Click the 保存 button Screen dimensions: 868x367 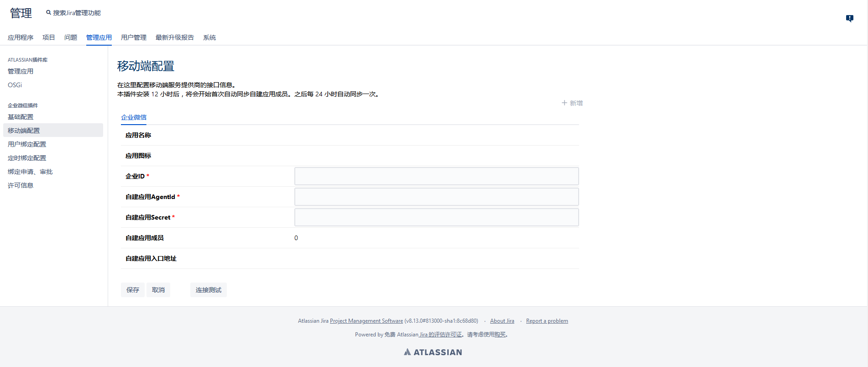[132, 290]
